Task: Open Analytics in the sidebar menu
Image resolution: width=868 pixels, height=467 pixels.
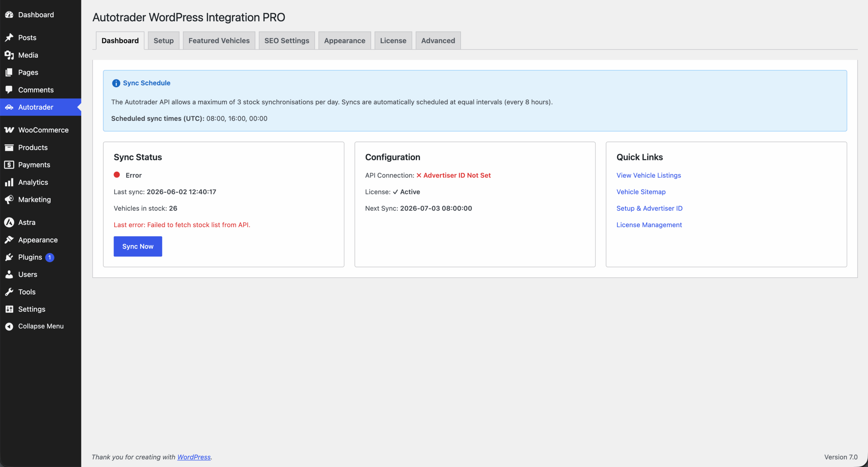Action: point(41,182)
